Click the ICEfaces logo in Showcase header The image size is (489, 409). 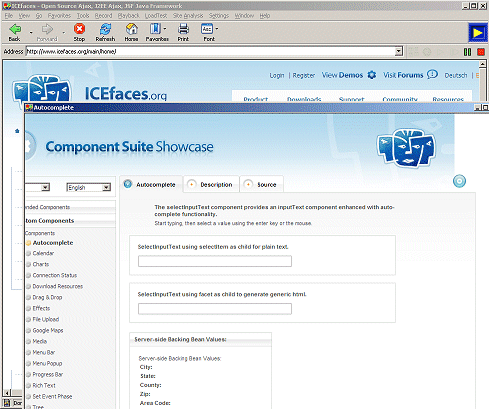click(406, 148)
